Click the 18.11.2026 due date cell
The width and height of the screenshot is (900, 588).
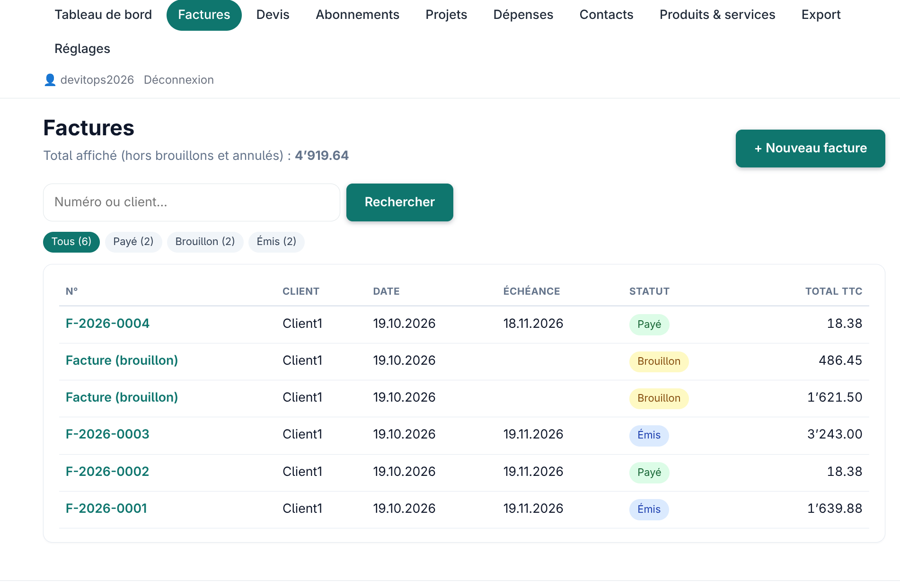(533, 324)
